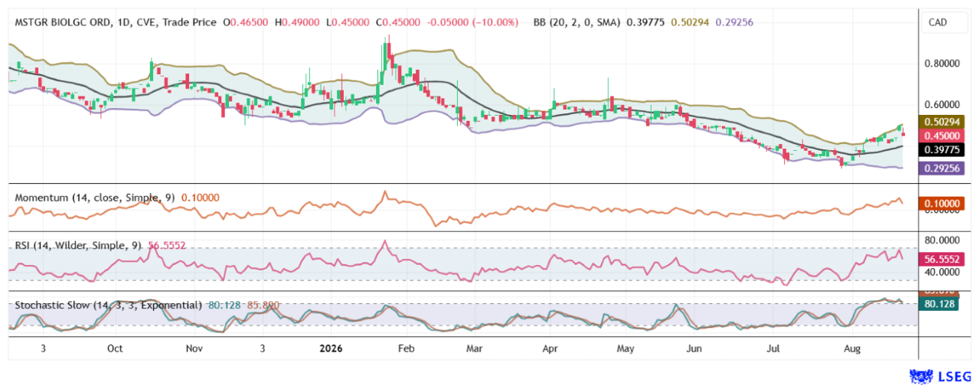Select the 1D interval label
This screenshot has width=980, height=386.
(x=125, y=22)
